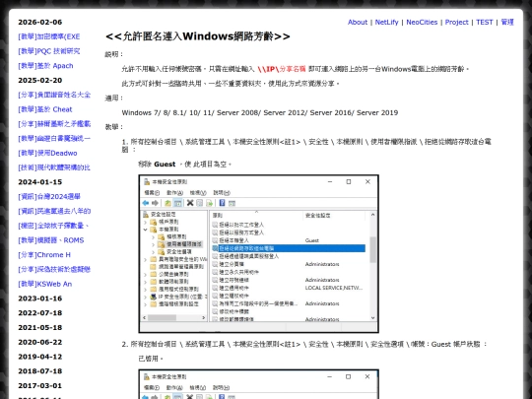Image resolution: width=532 pixels, height=399 pixels.
Task: Open the NeoCities link
Action: click(x=422, y=22)
